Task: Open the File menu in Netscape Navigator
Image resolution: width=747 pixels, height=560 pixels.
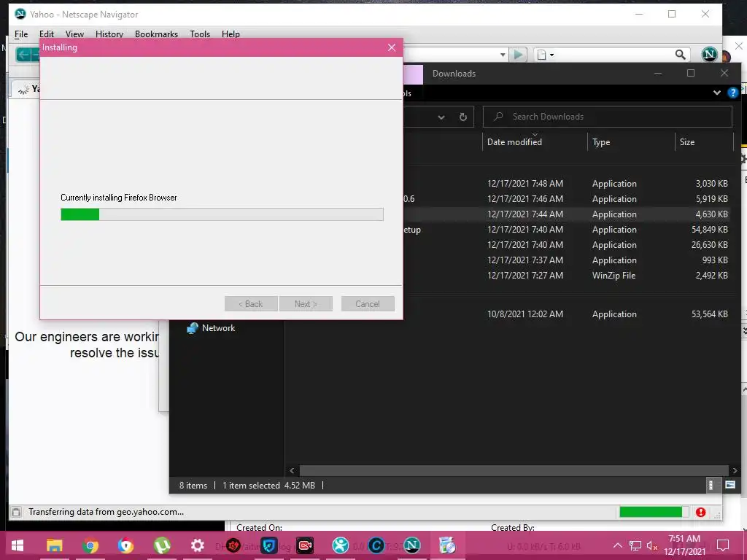Action: pos(21,34)
